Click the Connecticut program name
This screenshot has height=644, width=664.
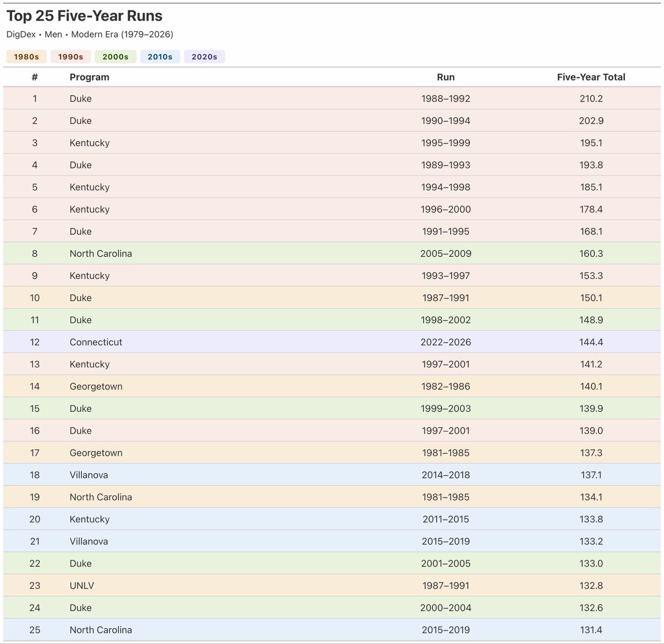[x=96, y=342]
